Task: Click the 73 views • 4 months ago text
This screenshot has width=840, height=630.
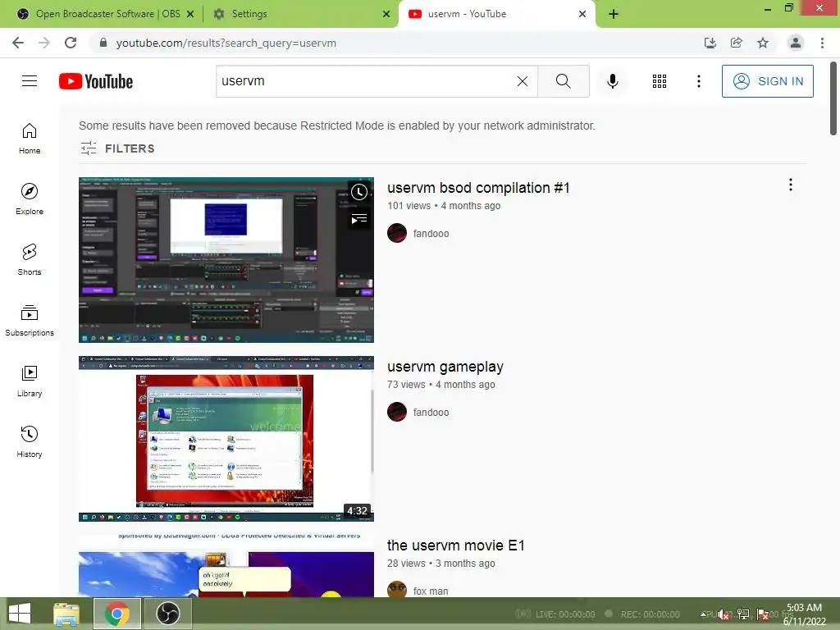Action: coord(441,385)
